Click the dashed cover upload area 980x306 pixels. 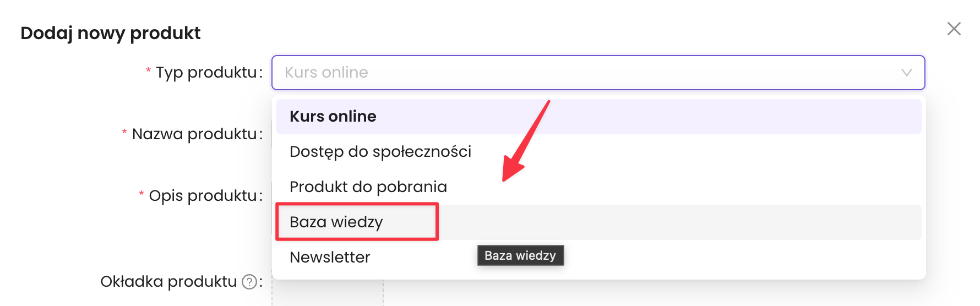[x=328, y=294]
